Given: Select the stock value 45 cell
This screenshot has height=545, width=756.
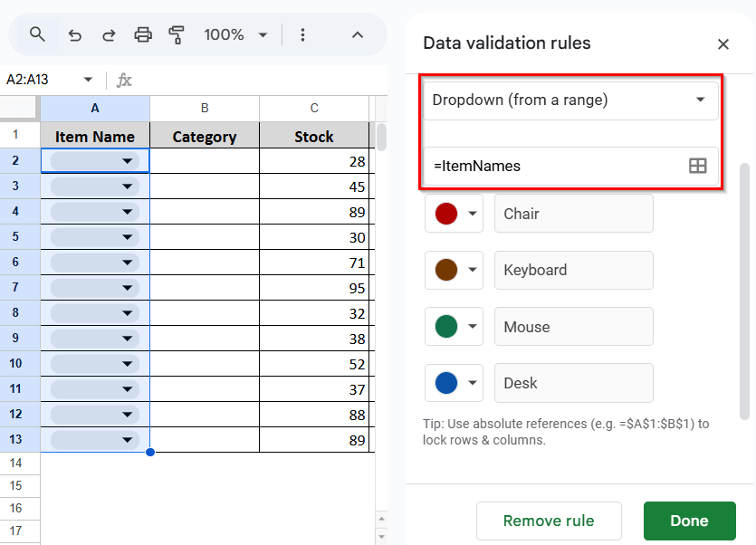Looking at the screenshot, I should point(314,186).
